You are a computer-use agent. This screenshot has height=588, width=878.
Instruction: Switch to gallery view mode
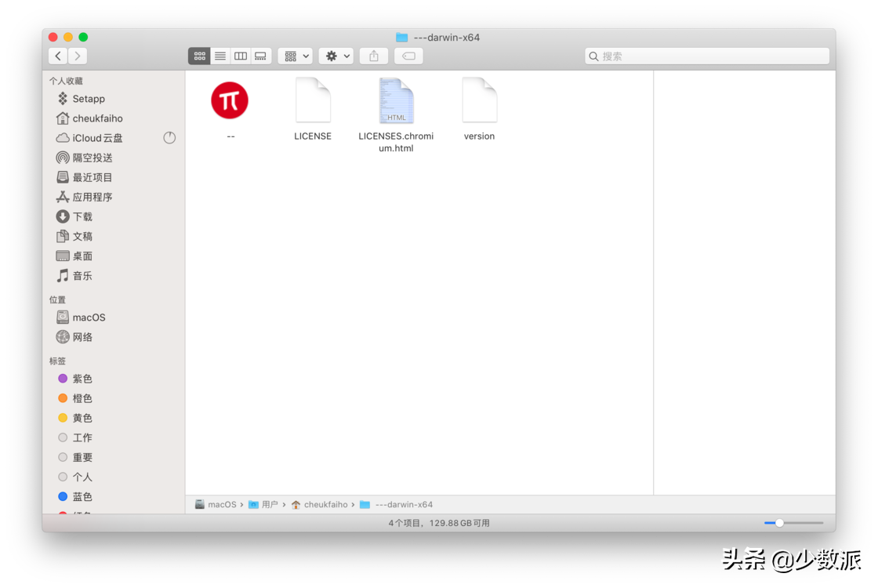(x=261, y=56)
